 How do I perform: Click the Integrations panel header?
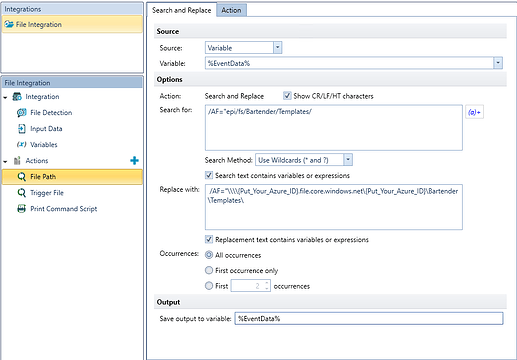(72, 9)
